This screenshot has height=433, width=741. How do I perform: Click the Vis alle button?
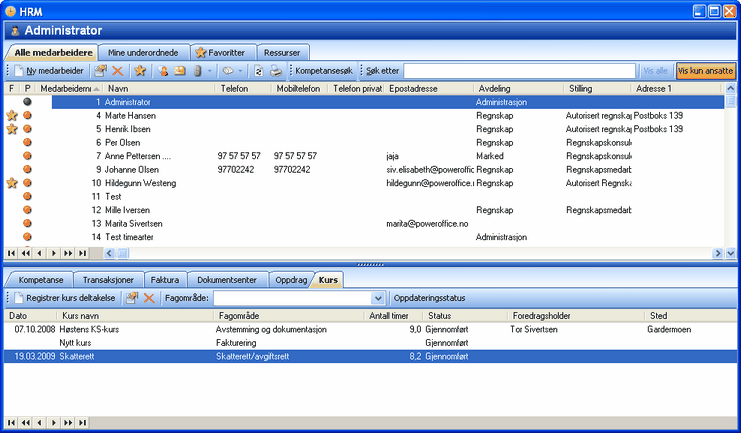click(x=655, y=71)
